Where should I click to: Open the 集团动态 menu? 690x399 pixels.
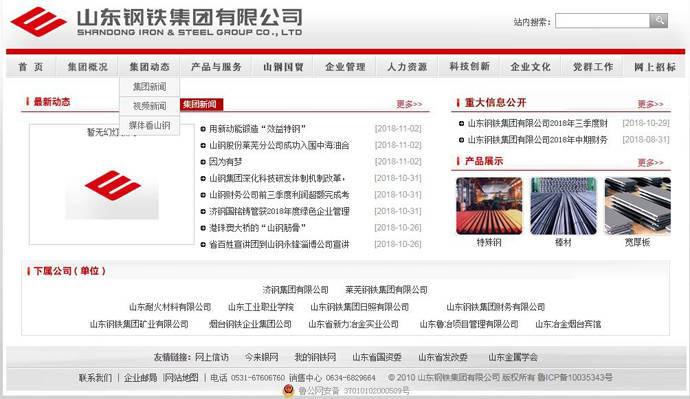(x=150, y=67)
